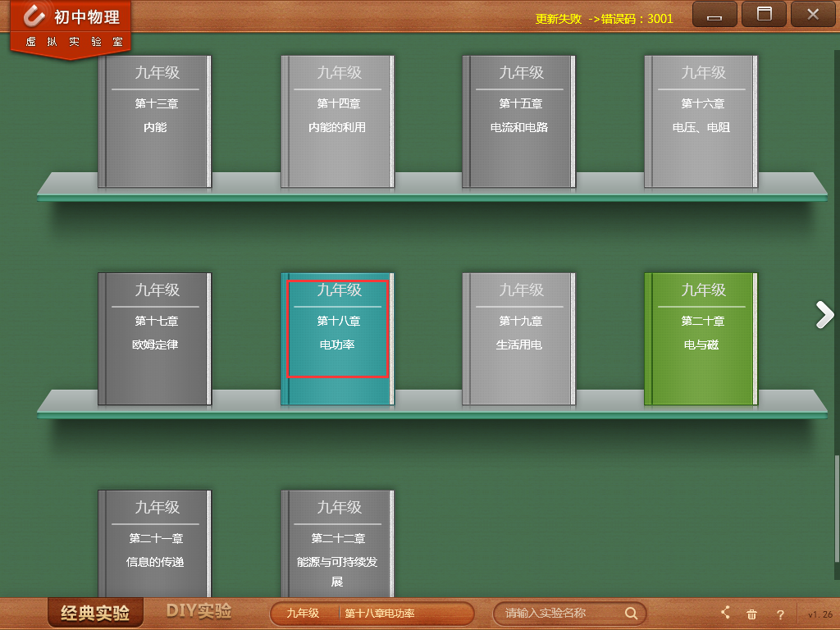Minimize the virtual lab window
The width and height of the screenshot is (840, 630).
[714, 14]
